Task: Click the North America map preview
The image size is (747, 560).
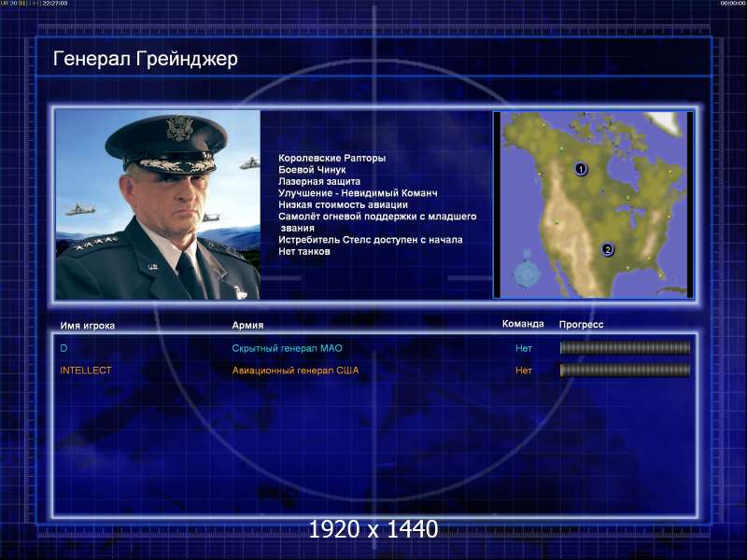Action: point(593,204)
